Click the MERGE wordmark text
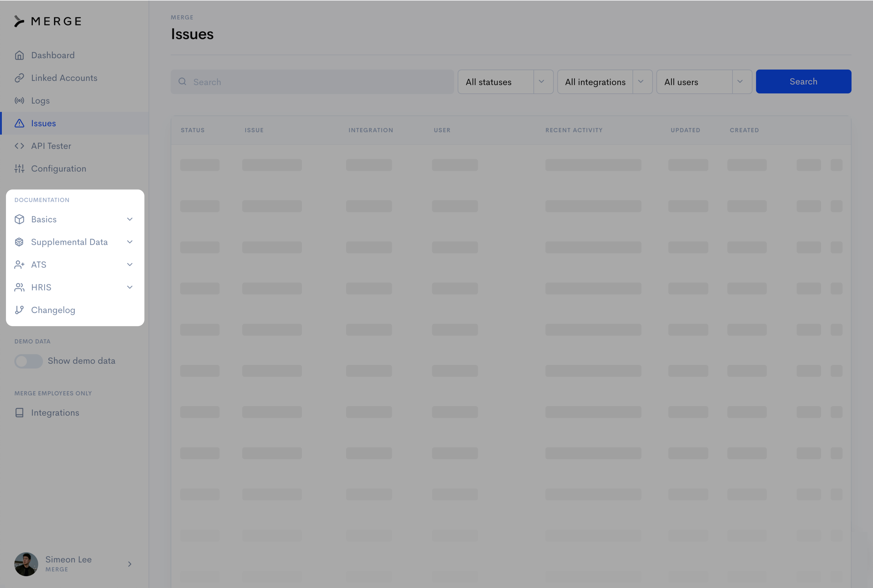Image resolution: width=873 pixels, height=588 pixels. tap(57, 21)
